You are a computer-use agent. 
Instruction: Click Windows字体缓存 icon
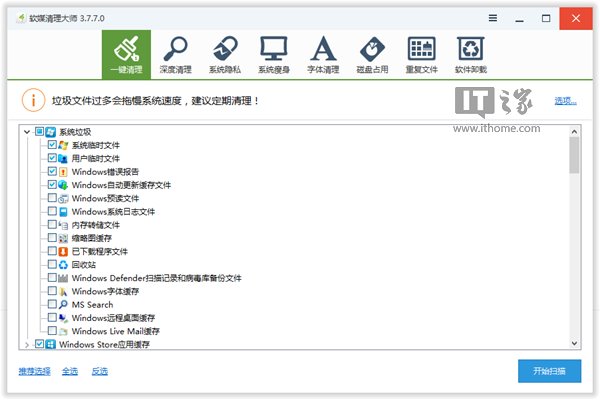pyautogui.click(x=63, y=291)
